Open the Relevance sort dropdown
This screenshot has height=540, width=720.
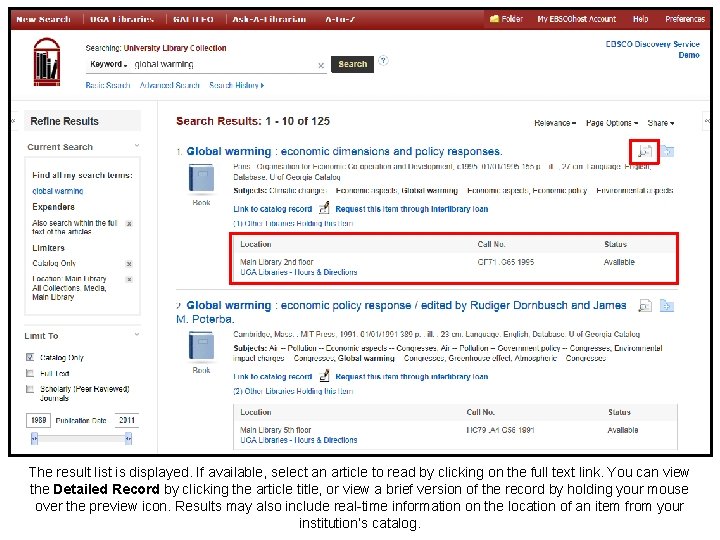(555, 123)
